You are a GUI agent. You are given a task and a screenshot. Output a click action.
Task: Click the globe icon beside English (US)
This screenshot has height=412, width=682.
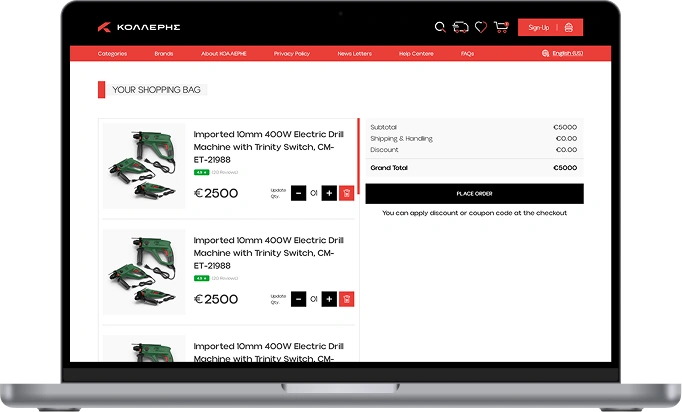pyautogui.click(x=545, y=53)
